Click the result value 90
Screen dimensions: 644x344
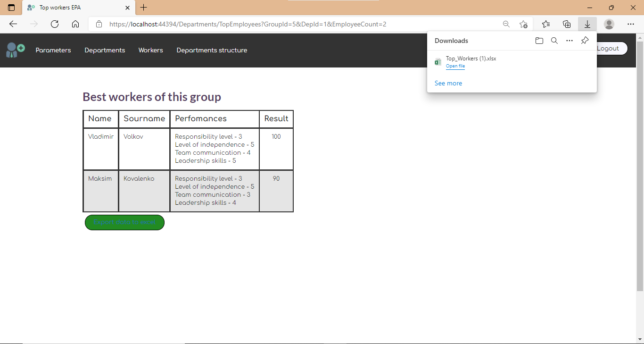point(276,178)
